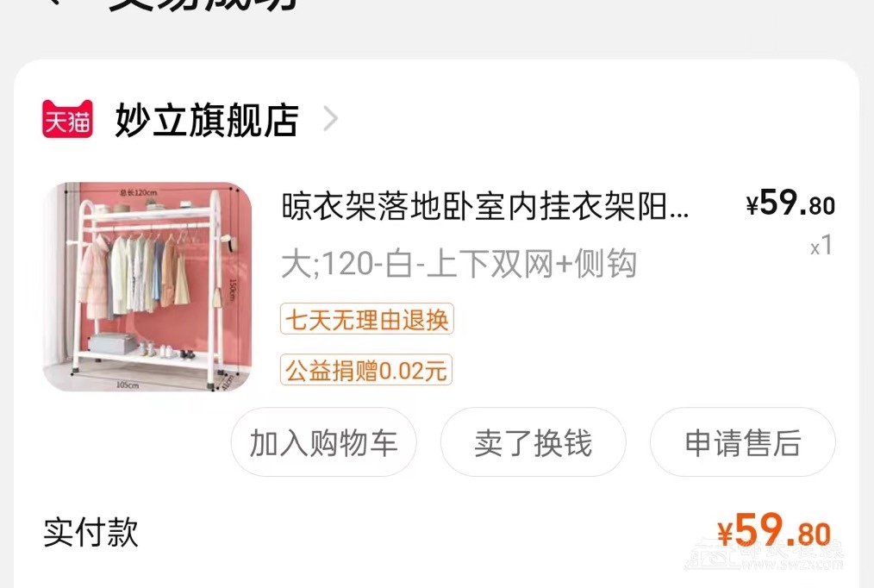This screenshot has width=874, height=588.
Task: Click the red Tmall 天猫 logo
Action: click(67, 119)
